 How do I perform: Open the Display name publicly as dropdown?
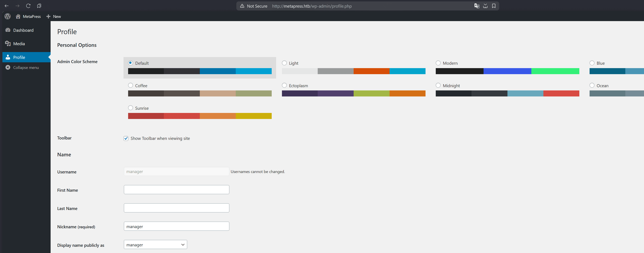coord(155,245)
